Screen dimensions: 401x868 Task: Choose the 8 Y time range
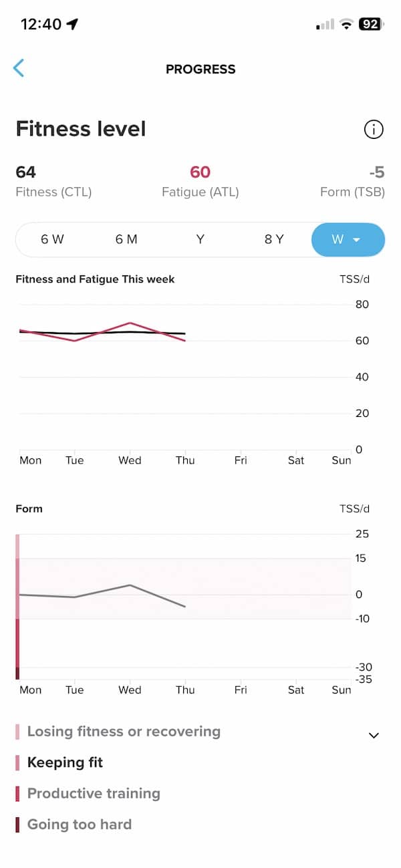[x=274, y=239]
